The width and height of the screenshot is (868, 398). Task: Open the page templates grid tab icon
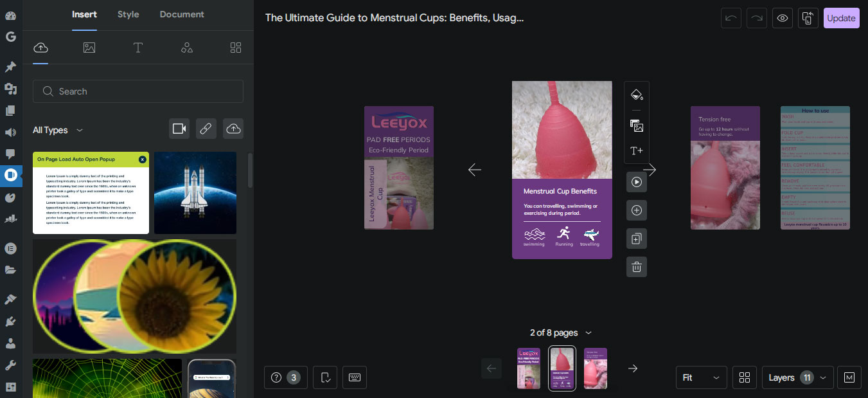pos(236,48)
